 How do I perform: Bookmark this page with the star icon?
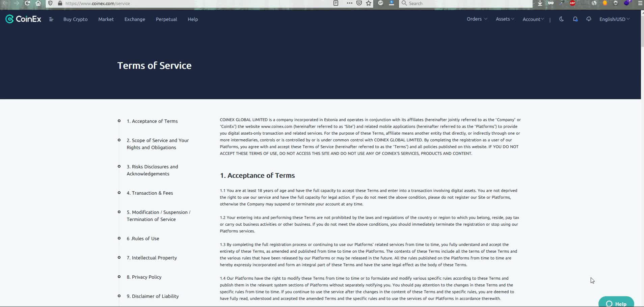369,3
